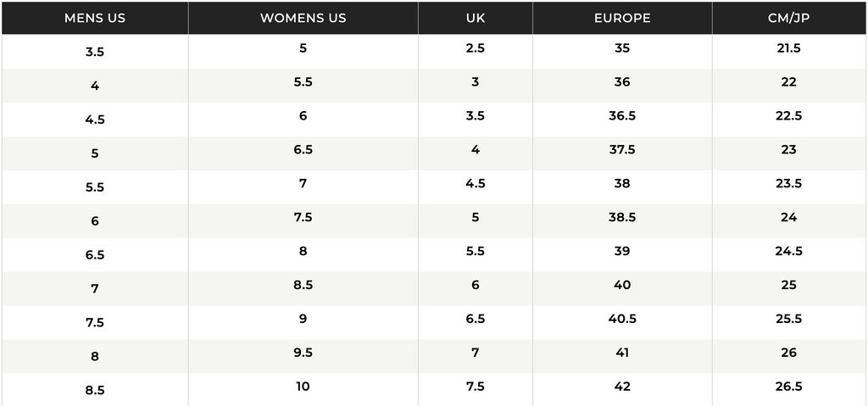Click Mens US size 3.5 cell

[95, 52]
